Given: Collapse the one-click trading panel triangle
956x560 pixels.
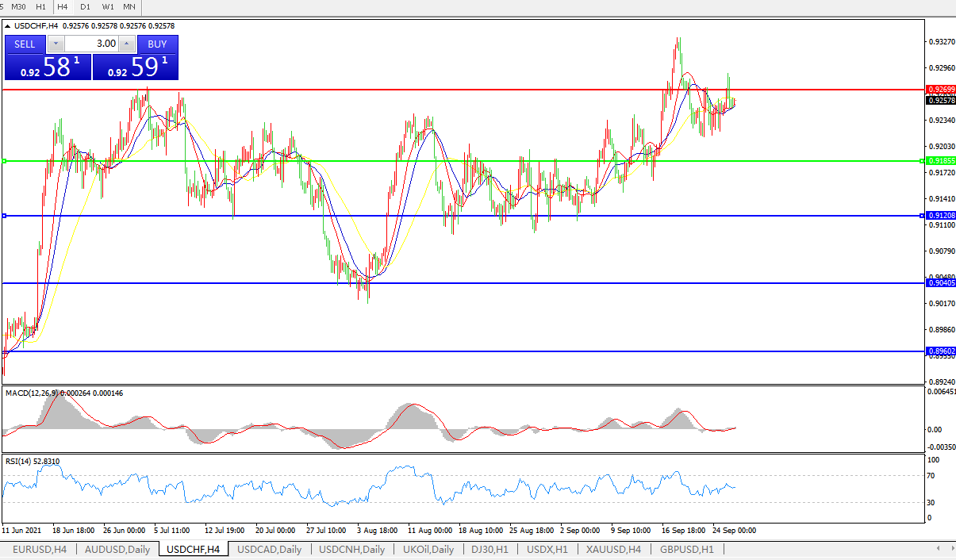Looking at the screenshot, I should pos(8,26).
